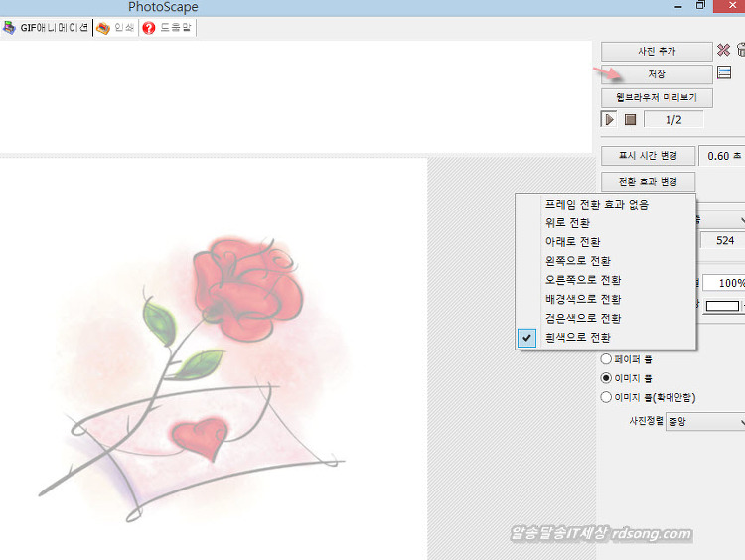745x560 pixels.
Task: Choose 프레임 전환 효과 없음 from the menu
Action: [596, 204]
